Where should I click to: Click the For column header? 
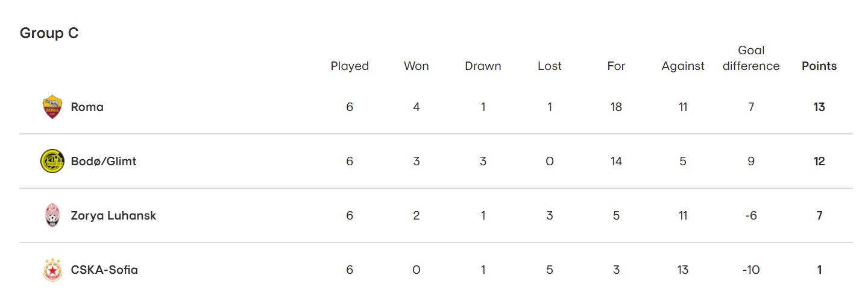(x=616, y=66)
